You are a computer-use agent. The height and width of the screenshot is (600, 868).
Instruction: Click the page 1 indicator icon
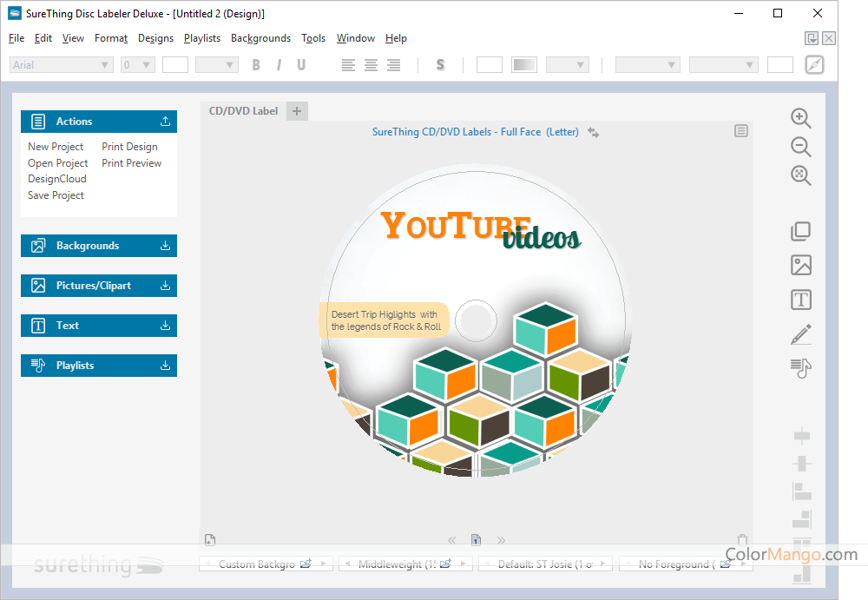[476, 539]
